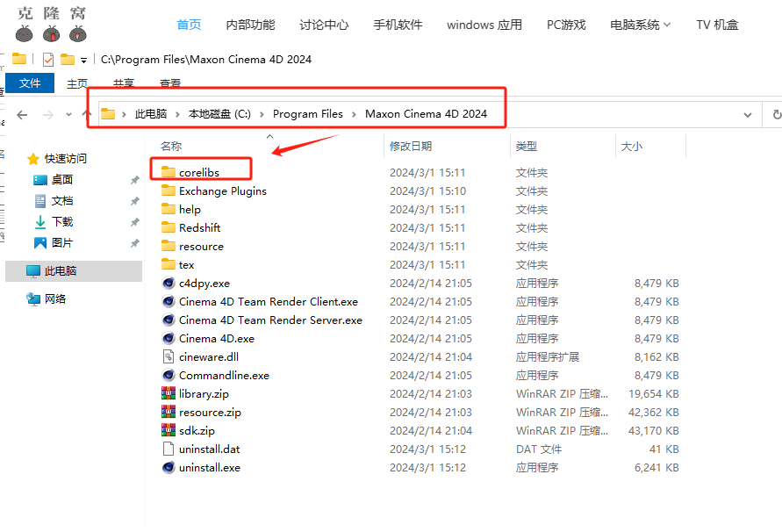Image resolution: width=782 pixels, height=532 pixels.
Task: Click the Forward navigation arrow
Action: 48,115
